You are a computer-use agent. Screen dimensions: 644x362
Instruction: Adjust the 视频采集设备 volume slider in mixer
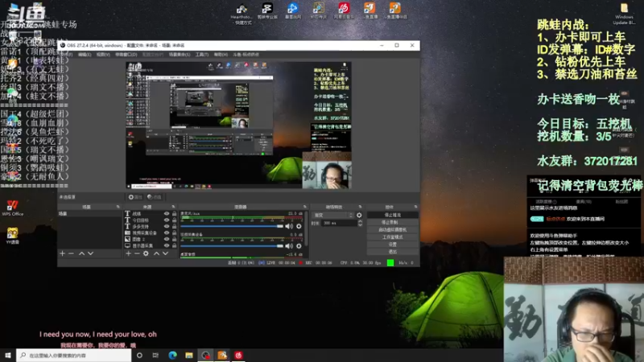click(x=232, y=246)
